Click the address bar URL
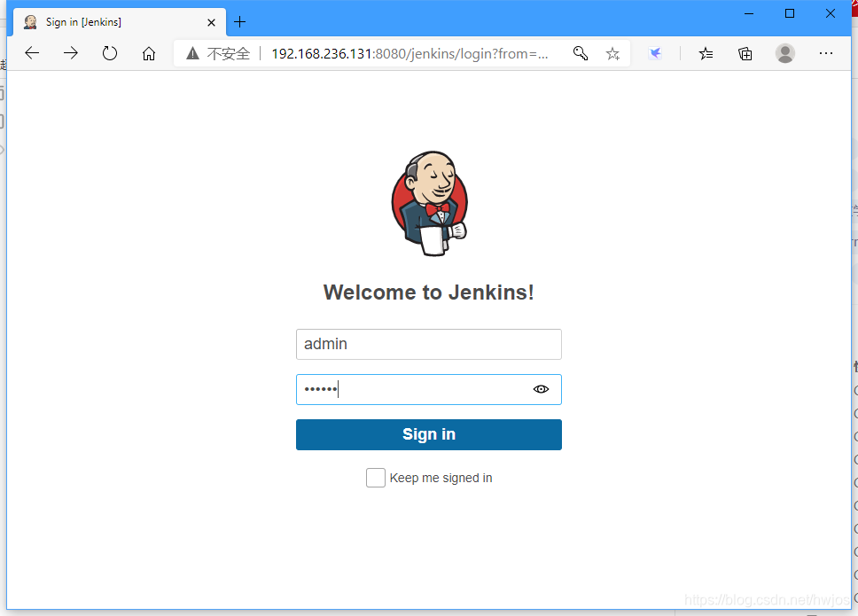Viewport: 858px width, 616px height. (x=409, y=53)
